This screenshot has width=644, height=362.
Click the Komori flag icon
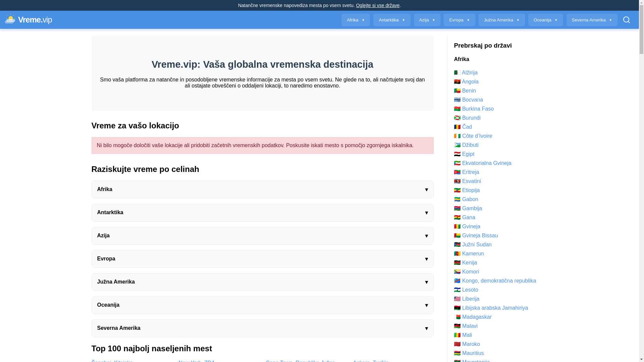[x=457, y=272]
